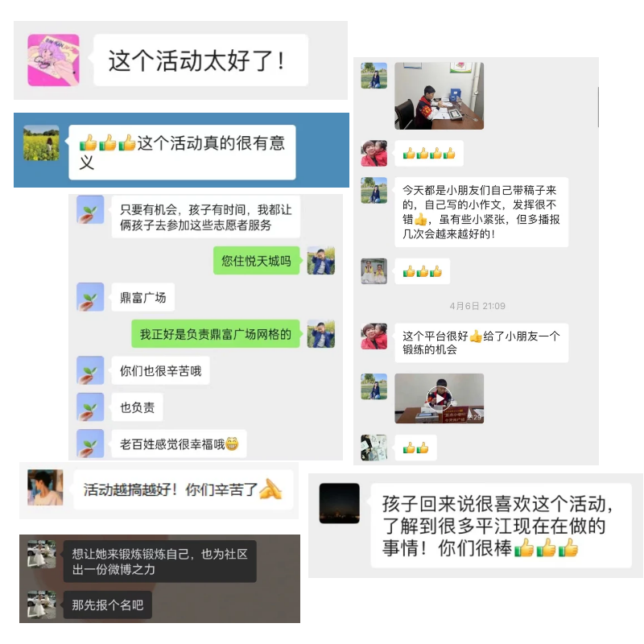This screenshot has width=644, height=644.
Task: Tap the avatar next to 那先报个名吧
Action: pos(42,605)
